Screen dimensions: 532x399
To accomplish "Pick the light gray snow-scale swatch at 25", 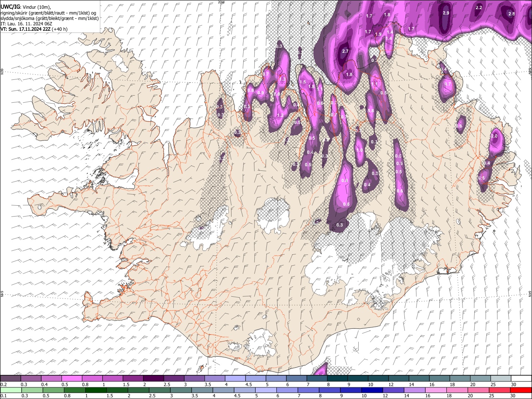I will pyautogui.click(x=500, y=378).
